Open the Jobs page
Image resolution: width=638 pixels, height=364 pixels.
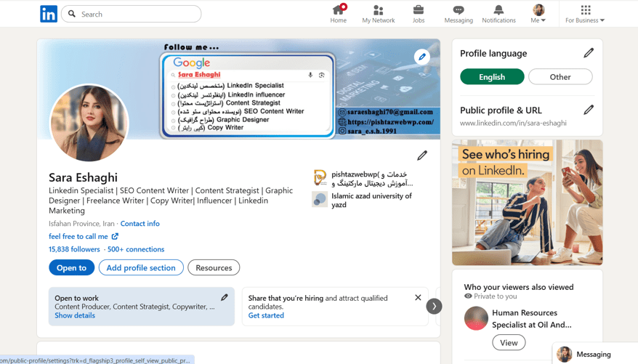click(419, 14)
